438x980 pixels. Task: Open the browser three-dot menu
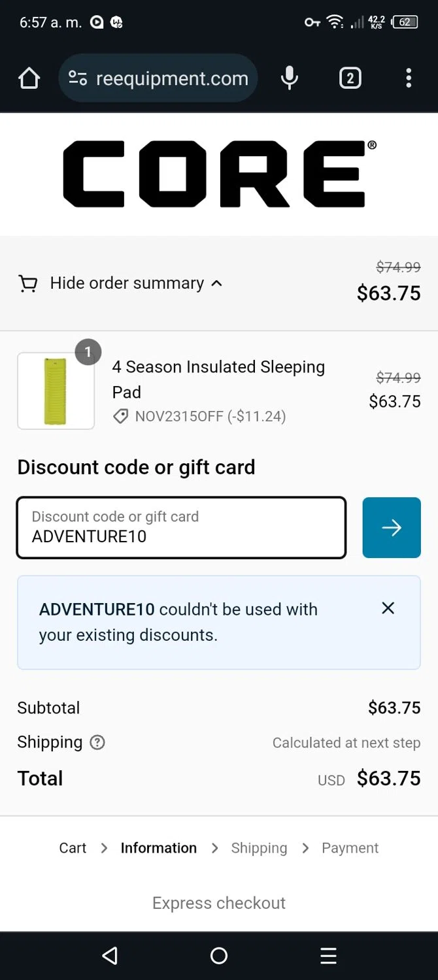(409, 78)
